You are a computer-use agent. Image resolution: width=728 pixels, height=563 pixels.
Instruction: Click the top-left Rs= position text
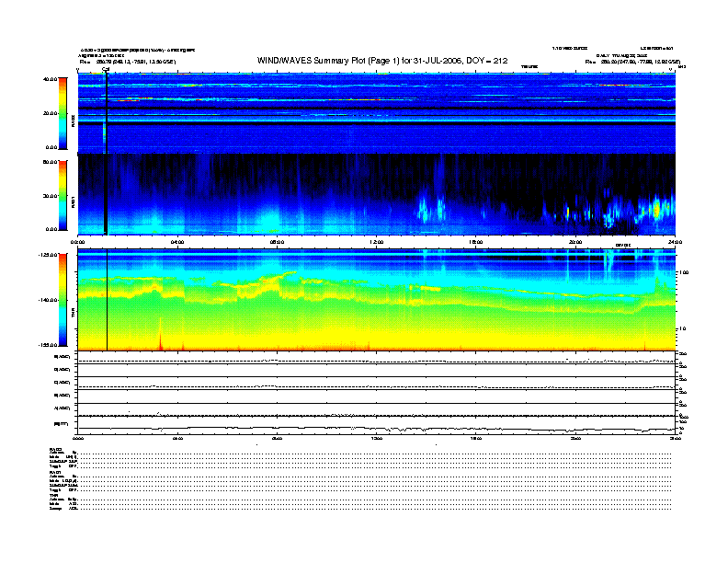click(x=128, y=62)
